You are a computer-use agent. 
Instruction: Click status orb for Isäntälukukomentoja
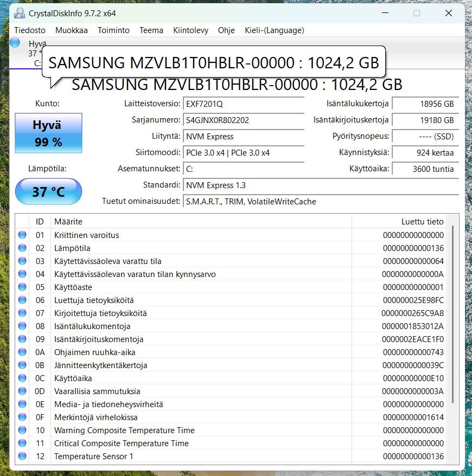click(22, 326)
